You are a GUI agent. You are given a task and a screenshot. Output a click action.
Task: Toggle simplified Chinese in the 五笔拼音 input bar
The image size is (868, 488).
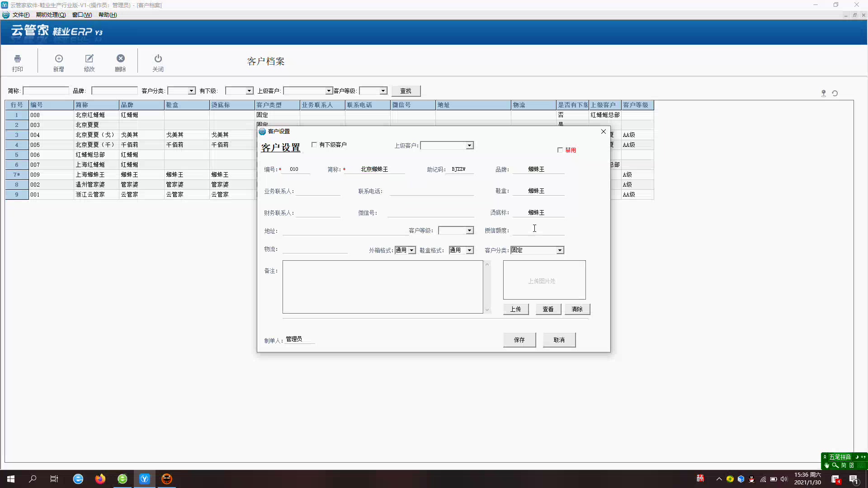(844, 466)
